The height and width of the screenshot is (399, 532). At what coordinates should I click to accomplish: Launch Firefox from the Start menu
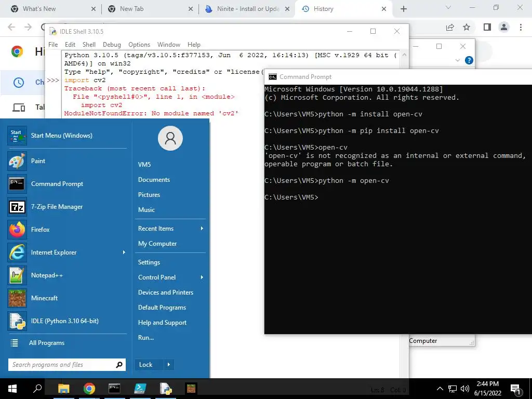click(67, 230)
